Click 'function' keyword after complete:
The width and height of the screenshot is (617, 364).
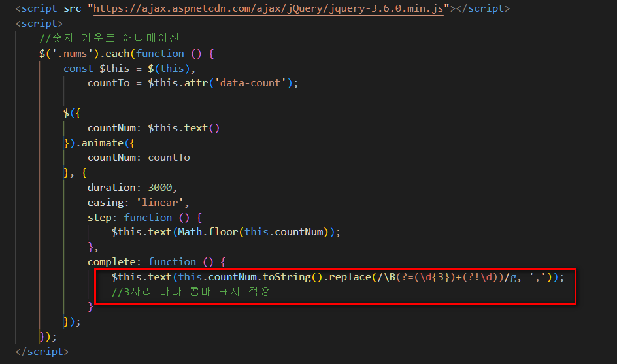tap(172, 261)
